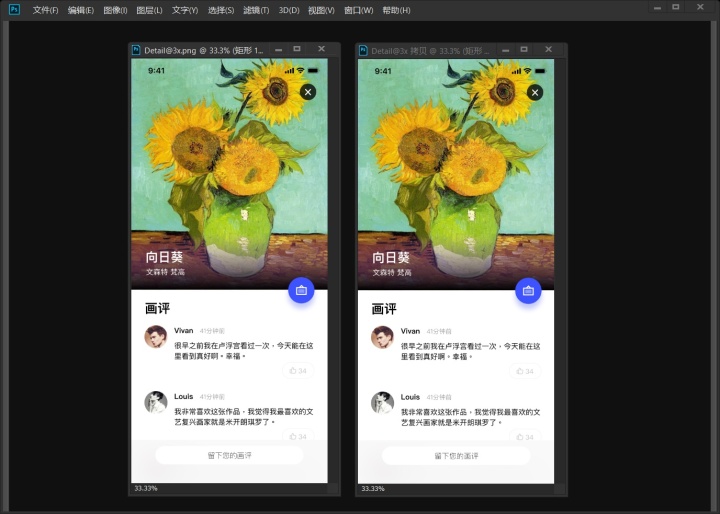720x514 pixels.
Task: Maximize the Detail@3x.png document window
Action: tap(297, 49)
